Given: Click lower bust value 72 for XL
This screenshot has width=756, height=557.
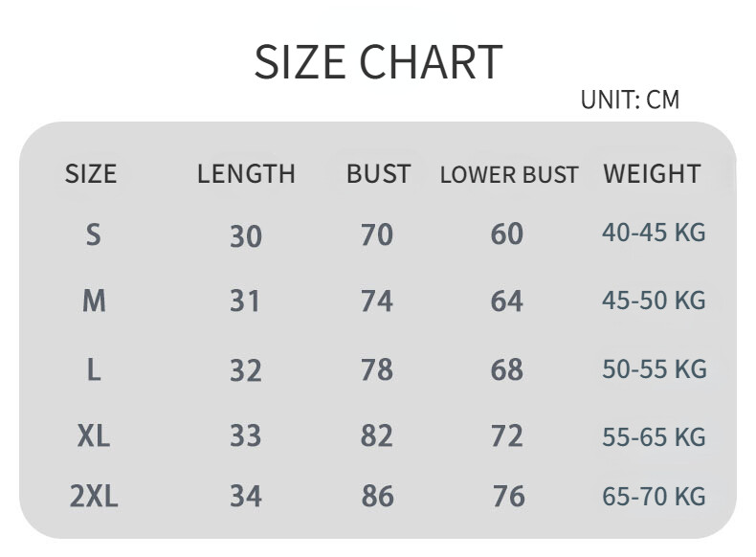Looking at the screenshot, I should click(507, 436).
